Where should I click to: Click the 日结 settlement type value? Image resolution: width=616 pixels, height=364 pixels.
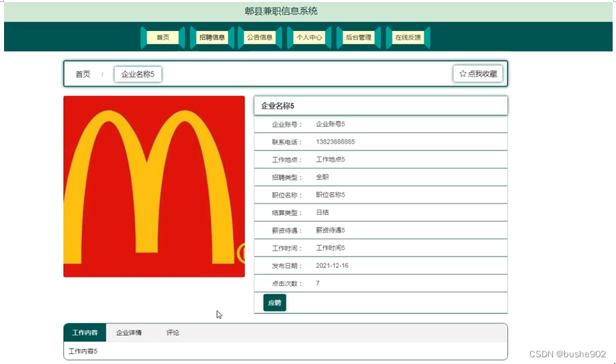click(x=322, y=212)
